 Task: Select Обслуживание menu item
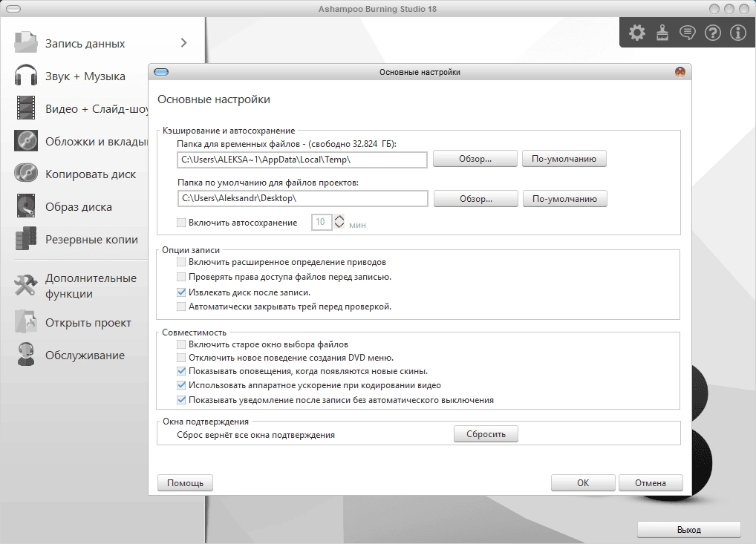[x=85, y=355]
